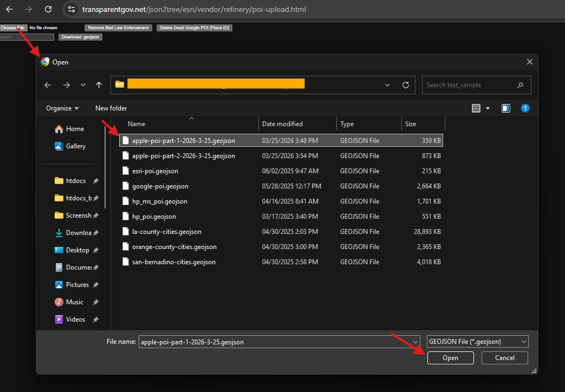Open the Downloads folder in sidebar

click(78, 233)
